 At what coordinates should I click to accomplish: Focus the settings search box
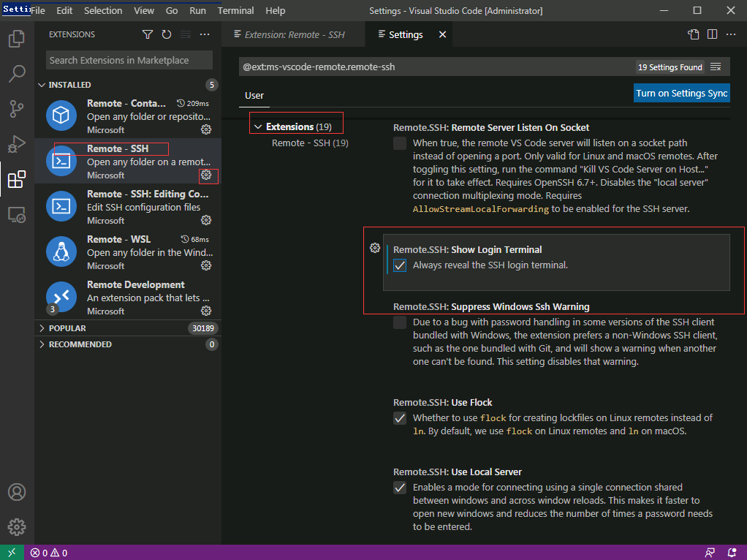pyautogui.click(x=484, y=67)
